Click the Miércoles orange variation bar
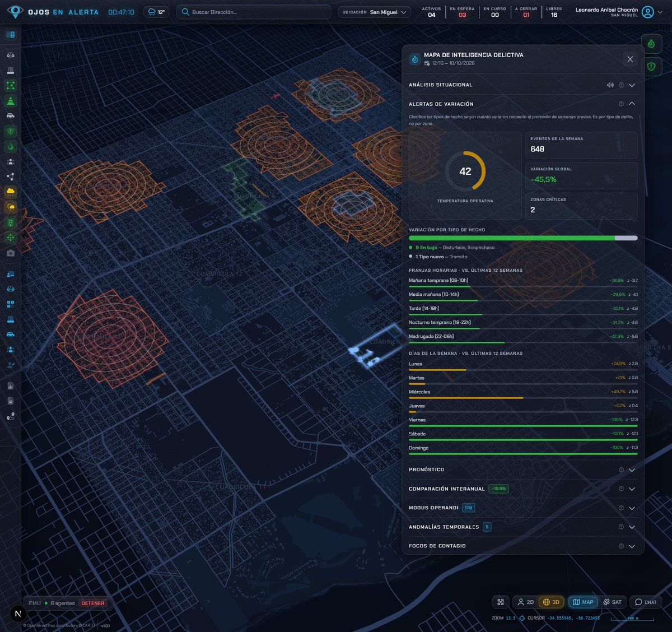This screenshot has width=672, height=632. 466,398
